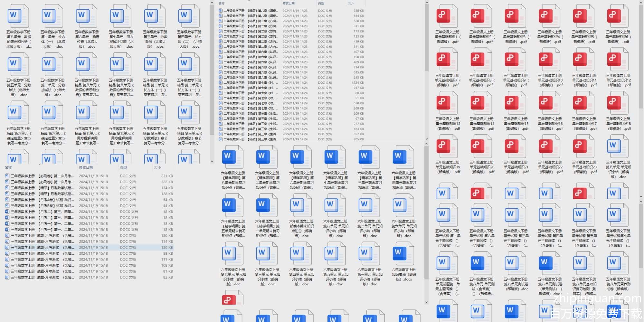The width and height of the screenshot is (644, 322).
Task: Click 名称 header in 二年级数学下册 list
Action: coord(222,4)
